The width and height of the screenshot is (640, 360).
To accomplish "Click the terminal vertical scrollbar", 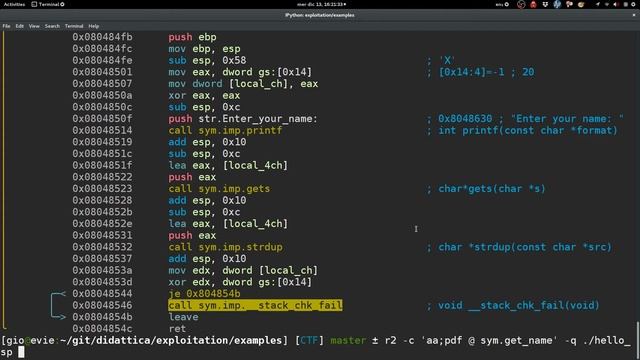I will tap(638, 339).
